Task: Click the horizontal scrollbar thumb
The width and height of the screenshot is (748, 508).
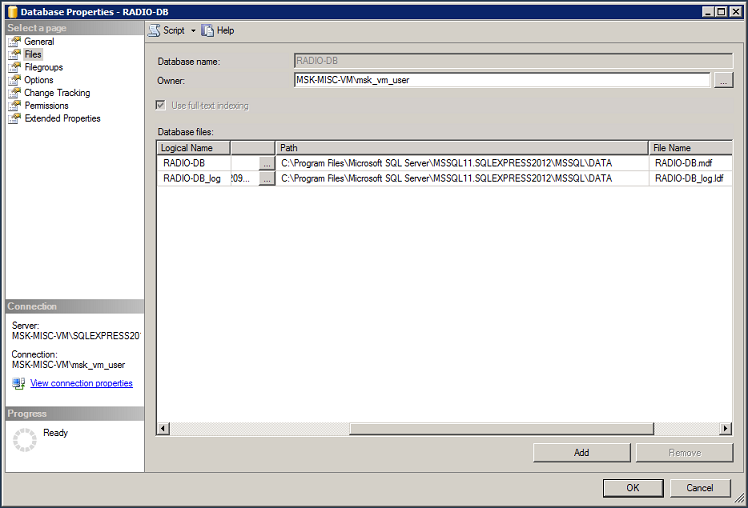Action: pyautogui.click(x=501, y=429)
